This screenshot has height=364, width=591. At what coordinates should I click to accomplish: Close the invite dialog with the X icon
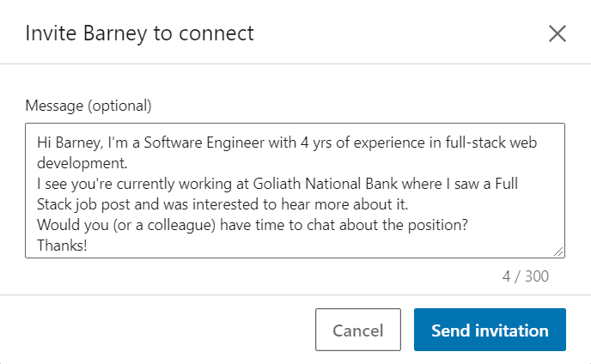pyautogui.click(x=557, y=33)
